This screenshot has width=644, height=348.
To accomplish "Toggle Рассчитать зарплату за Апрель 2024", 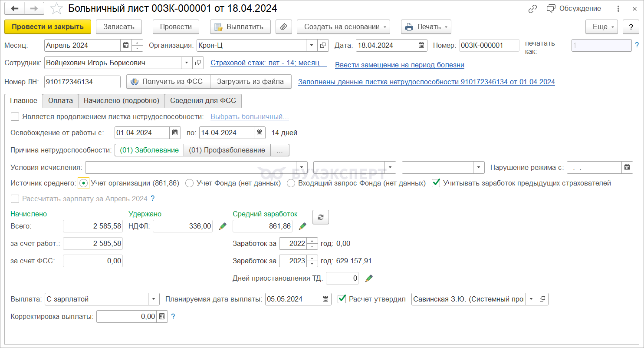I will pyautogui.click(x=15, y=199).
